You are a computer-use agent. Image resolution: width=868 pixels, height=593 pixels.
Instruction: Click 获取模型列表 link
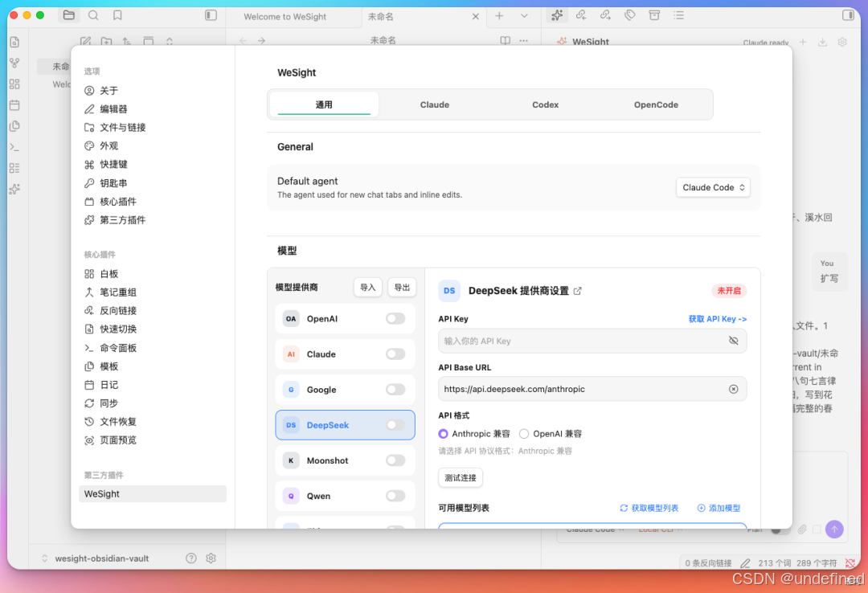(x=649, y=508)
